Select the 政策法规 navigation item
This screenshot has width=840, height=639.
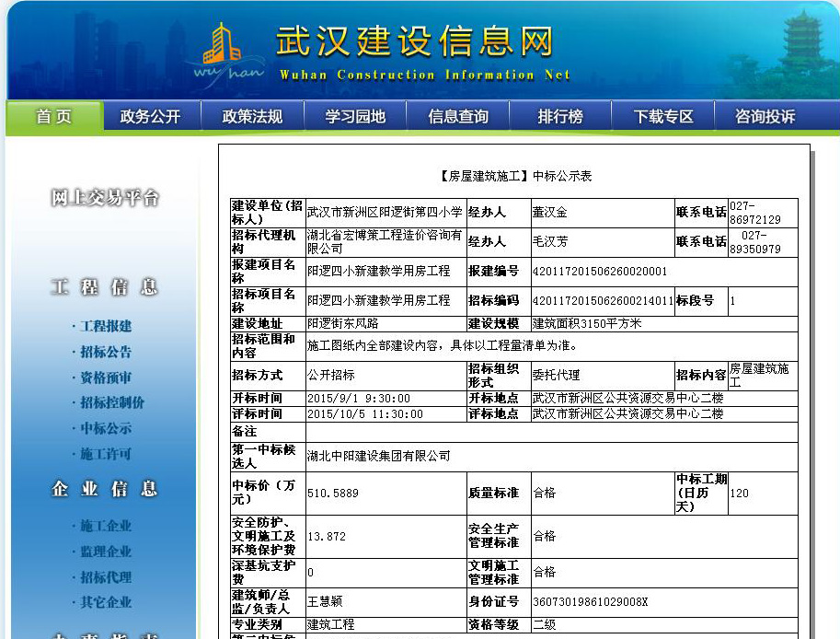coord(252,117)
